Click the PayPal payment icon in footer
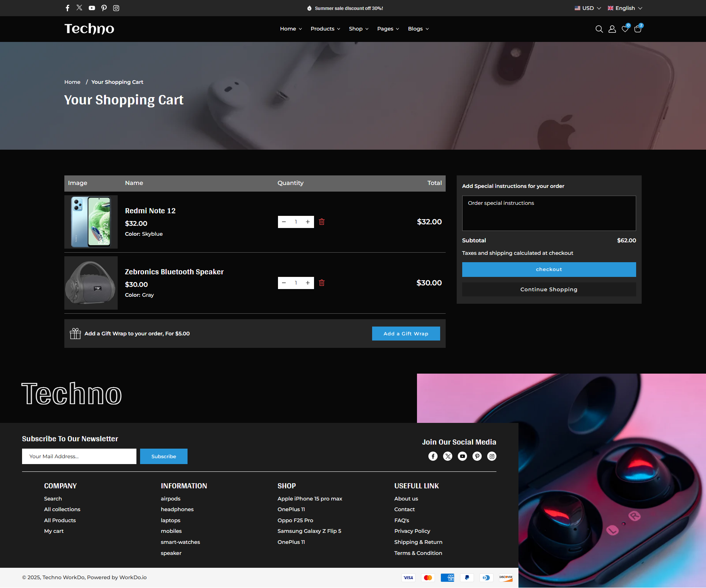The image size is (706, 588). pyautogui.click(x=467, y=578)
